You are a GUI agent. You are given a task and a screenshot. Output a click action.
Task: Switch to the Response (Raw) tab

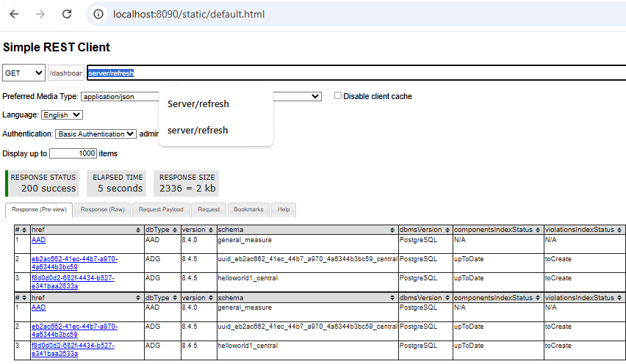[x=103, y=210]
